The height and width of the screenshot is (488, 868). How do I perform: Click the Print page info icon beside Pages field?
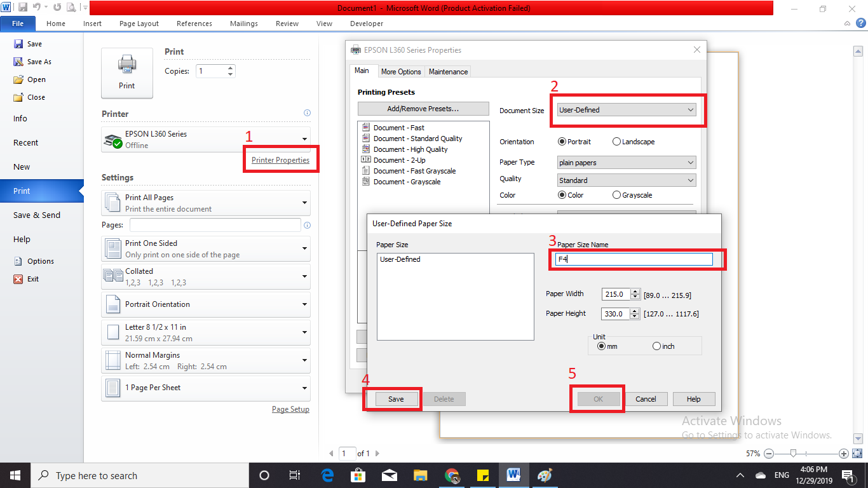[x=307, y=225]
